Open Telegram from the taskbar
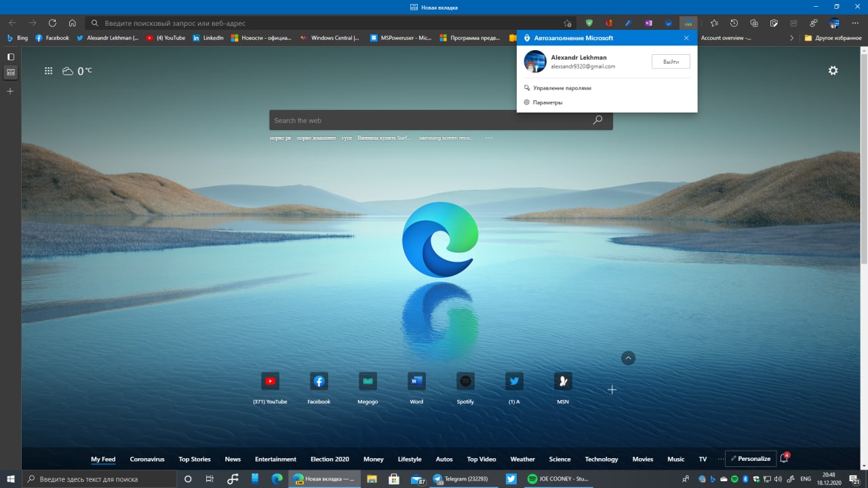Viewport: 868px width, 488px height. [x=465, y=479]
